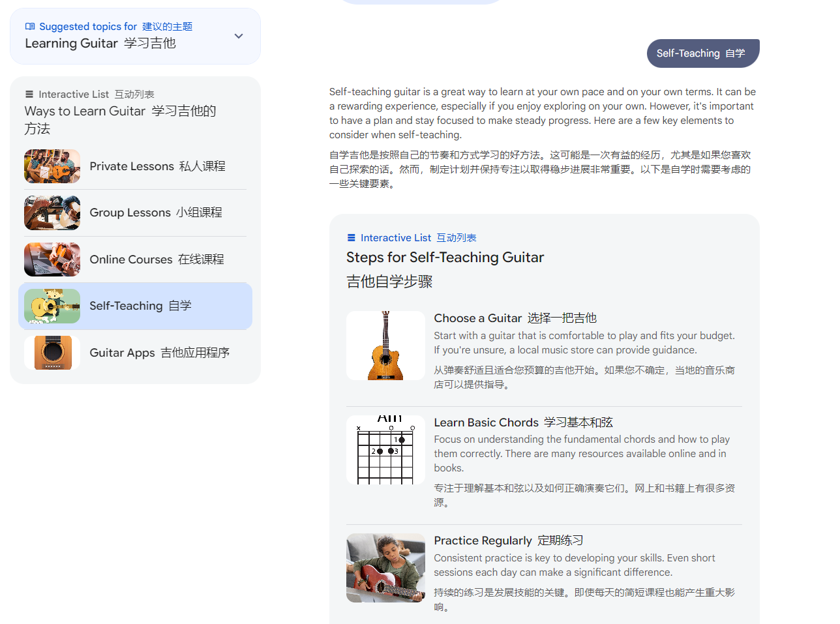The image size is (840, 624).
Task: Click the Self-Teaching chat bubble
Action: [703, 53]
